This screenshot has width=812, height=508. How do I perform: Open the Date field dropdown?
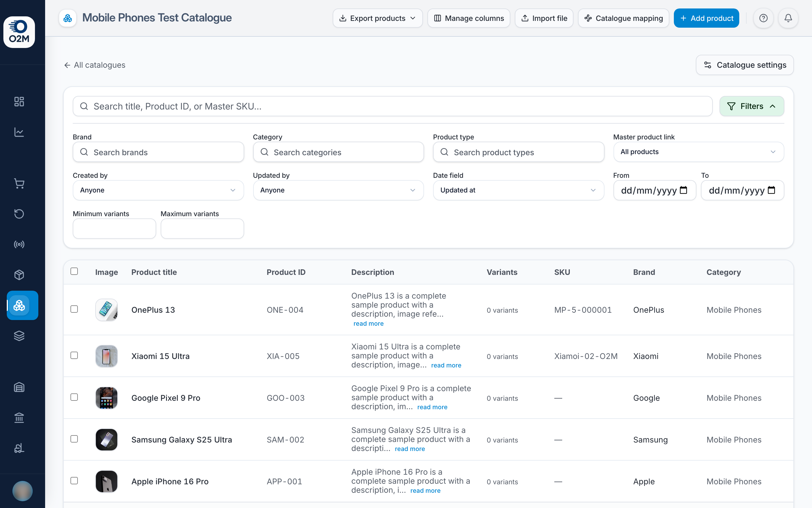(518, 190)
